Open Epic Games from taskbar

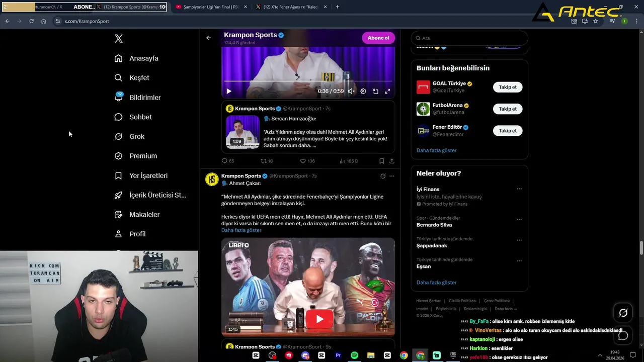(x=453, y=355)
